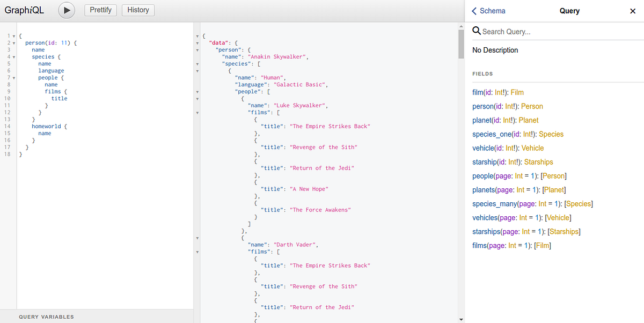Click the search magnifier icon in Search Query
644x323 pixels.
[x=477, y=31]
